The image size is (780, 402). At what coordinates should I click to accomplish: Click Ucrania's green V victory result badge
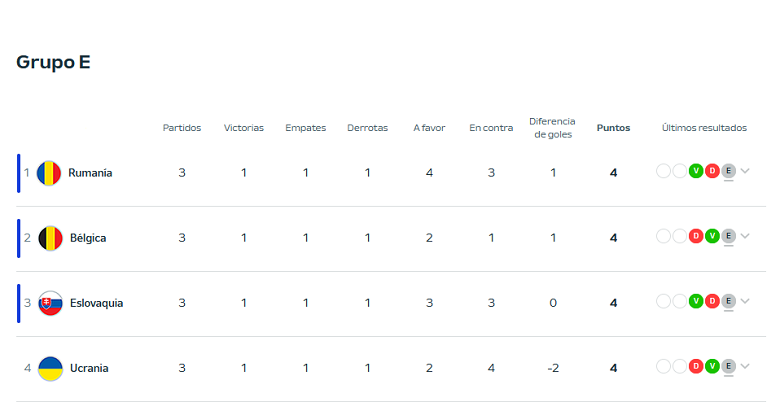click(712, 366)
